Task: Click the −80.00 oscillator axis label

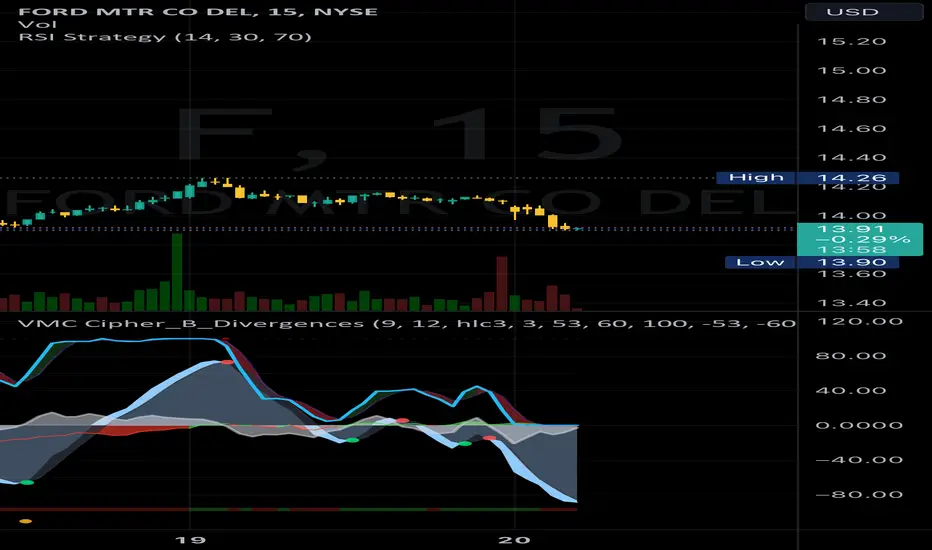Action: point(860,495)
